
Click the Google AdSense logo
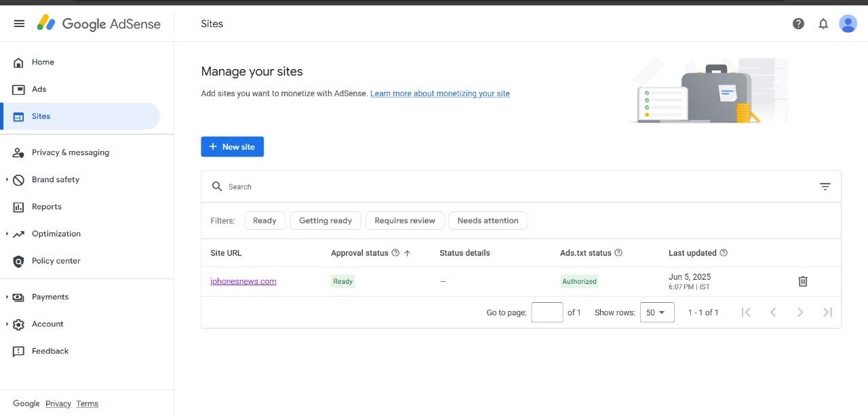99,24
